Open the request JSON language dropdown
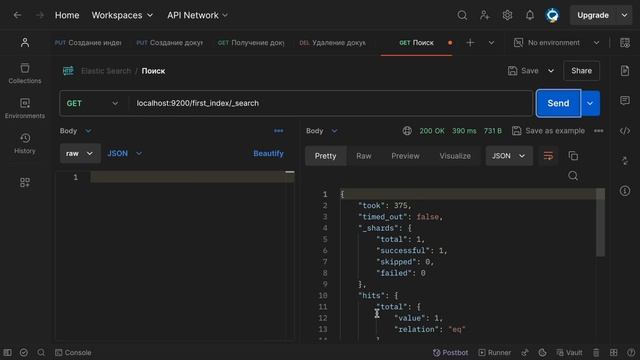Viewport: 640px width, 360px height. click(x=124, y=153)
